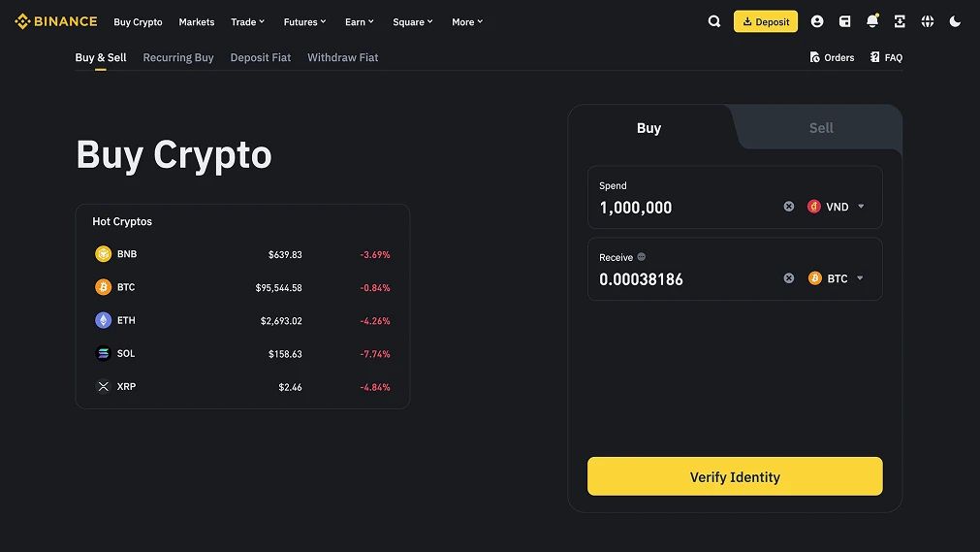Viewport: 980px width, 552px height.
Task: Click the yellow Deposit button
Action: (766, 21)
